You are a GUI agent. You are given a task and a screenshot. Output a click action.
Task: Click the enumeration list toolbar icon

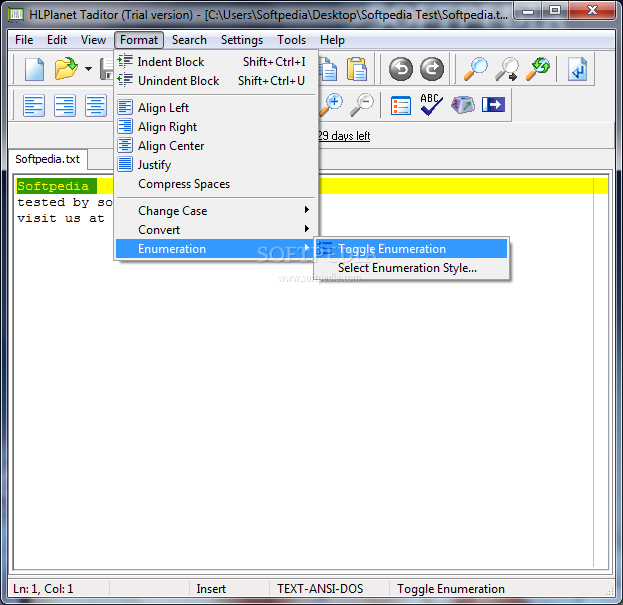click(x=400, y=105)
